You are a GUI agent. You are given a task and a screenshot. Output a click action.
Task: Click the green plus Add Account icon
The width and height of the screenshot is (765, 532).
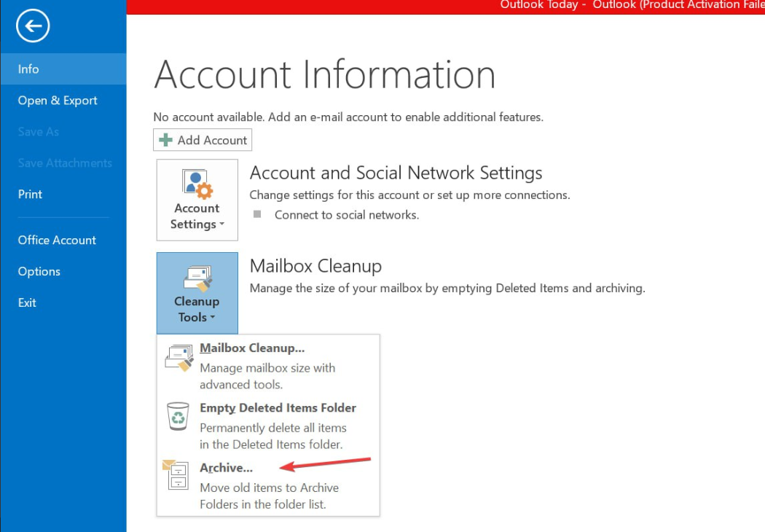[x=166, y=140]
